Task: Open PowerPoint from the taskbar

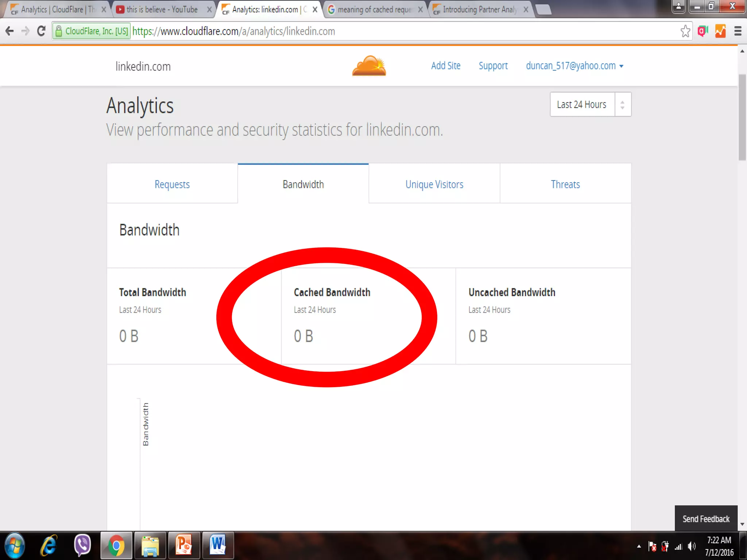Action: point(184,545)
